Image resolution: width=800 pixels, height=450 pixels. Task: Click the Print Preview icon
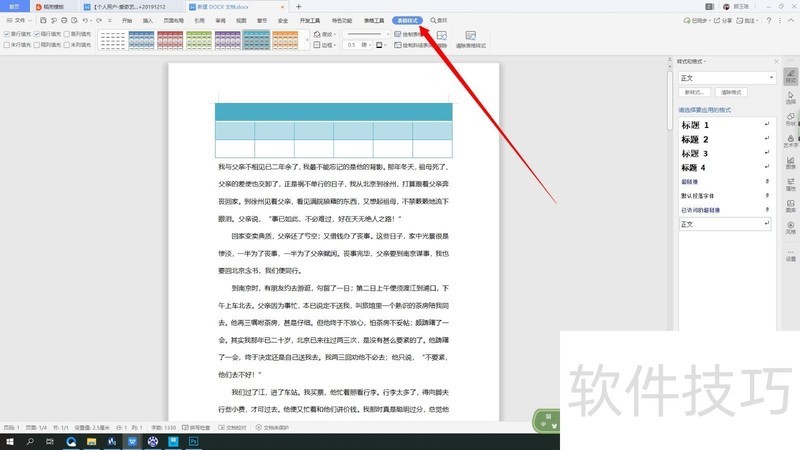[74, 20]
